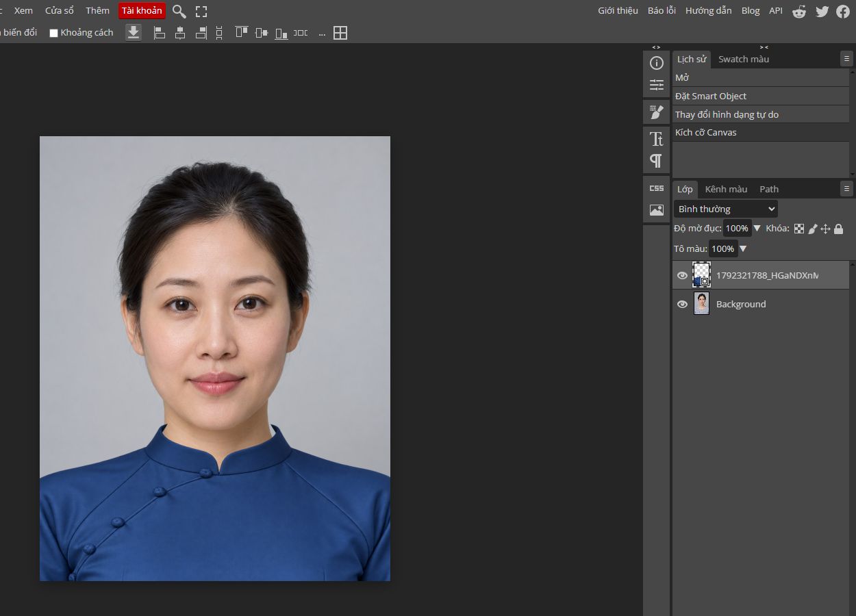
Task: Open the Báo lỗi link
Action: tap(662, 10)
